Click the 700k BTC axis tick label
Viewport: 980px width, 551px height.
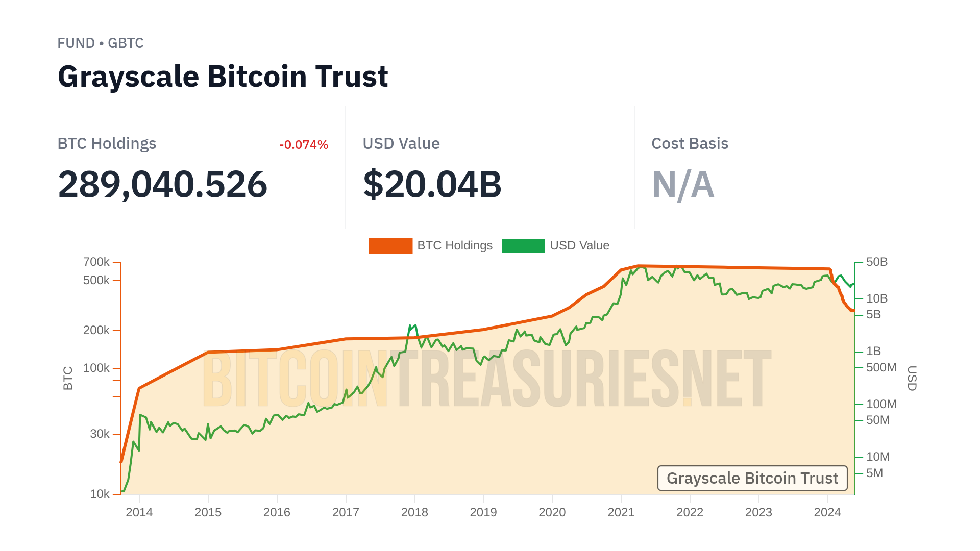point(96,262)
